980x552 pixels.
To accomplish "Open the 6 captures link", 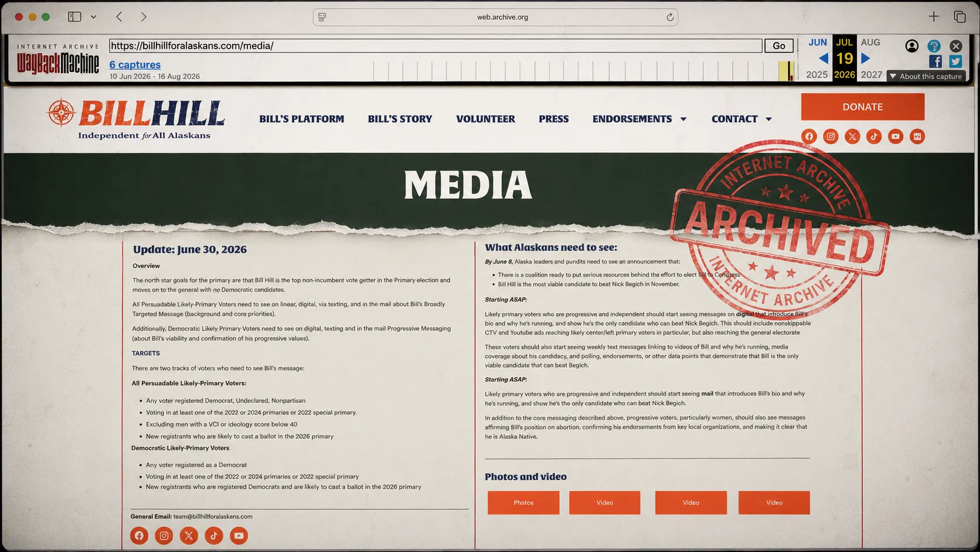I will click(x=135, y=65).
